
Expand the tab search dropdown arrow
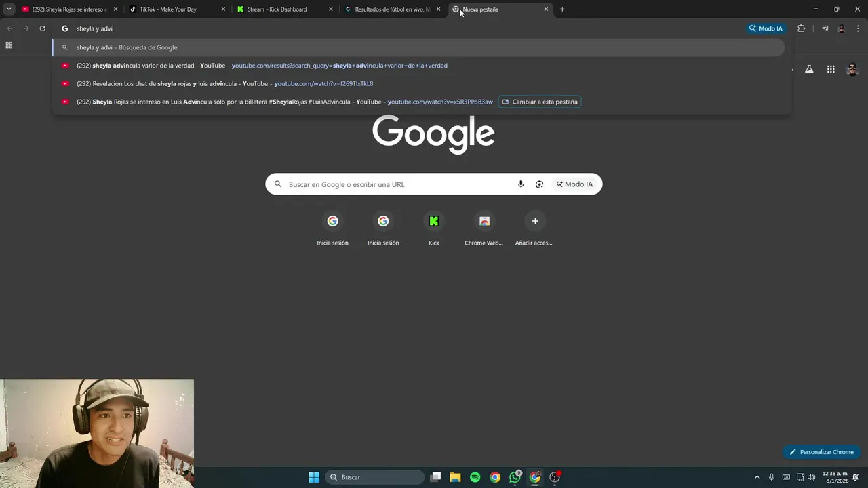pyautogui.click(x=9, y=9)
